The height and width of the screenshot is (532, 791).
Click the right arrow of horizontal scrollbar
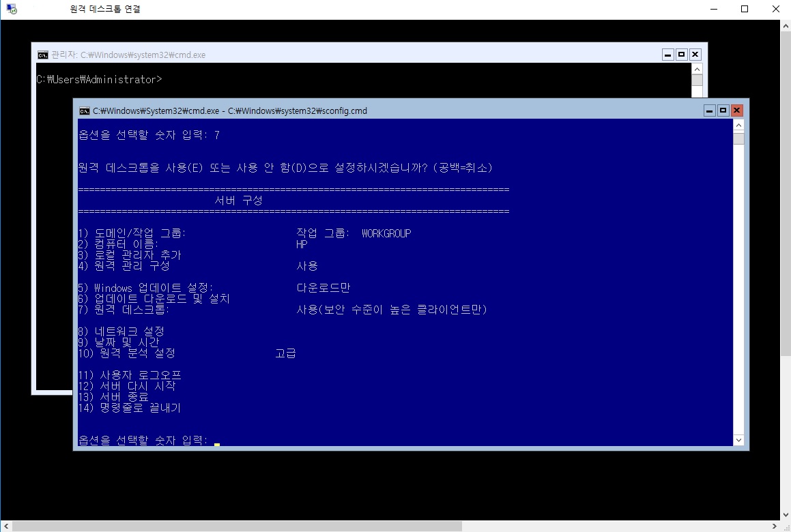pos(775,527)
